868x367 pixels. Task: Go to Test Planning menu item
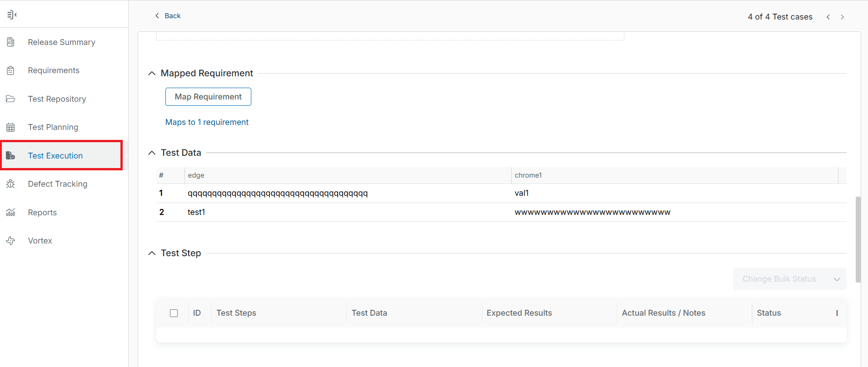53,127
